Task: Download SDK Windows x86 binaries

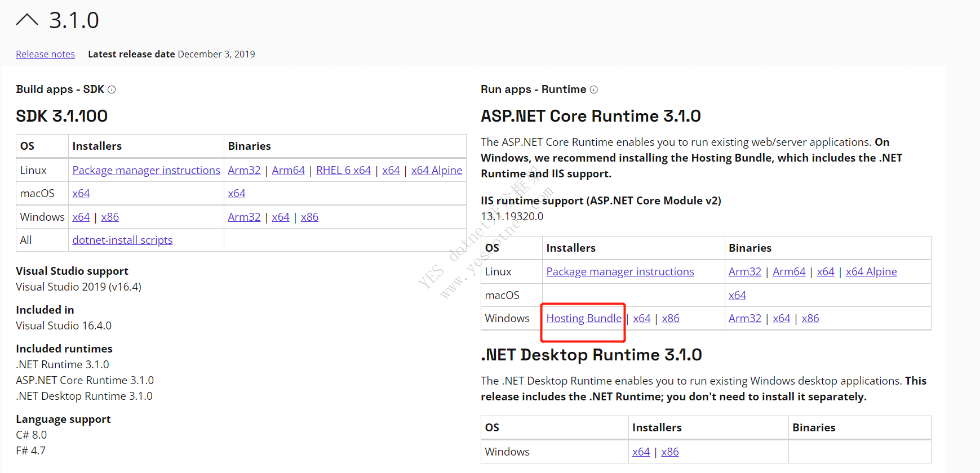Action: pos(309,217)
